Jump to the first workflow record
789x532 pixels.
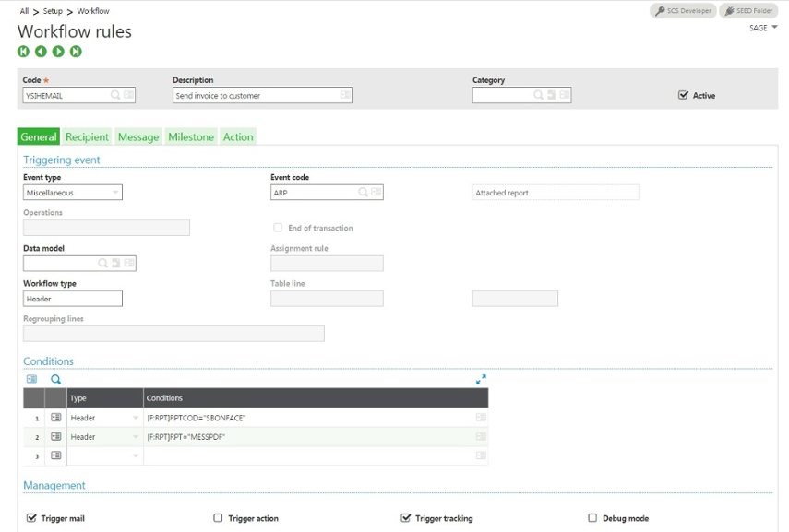[x=22, y=53]
